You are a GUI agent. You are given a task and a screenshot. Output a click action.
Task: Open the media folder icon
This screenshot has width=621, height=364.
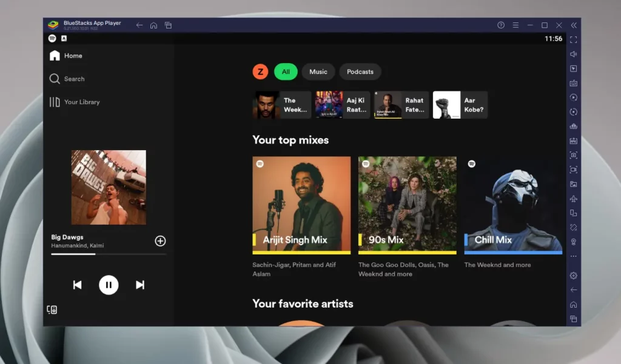tap(574, 184)
